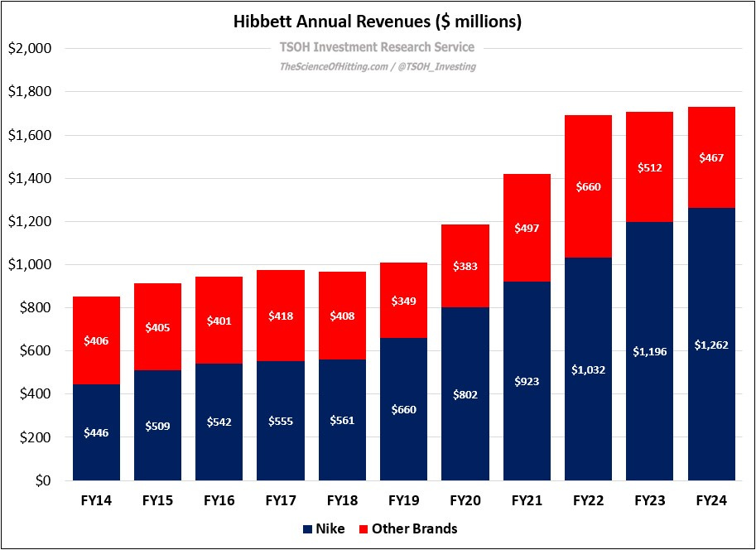Screen dimensions: 756x550
Task: Click the $405 Other Brands value in FY15
Action: pyautogui.click(x=157, y=327)
